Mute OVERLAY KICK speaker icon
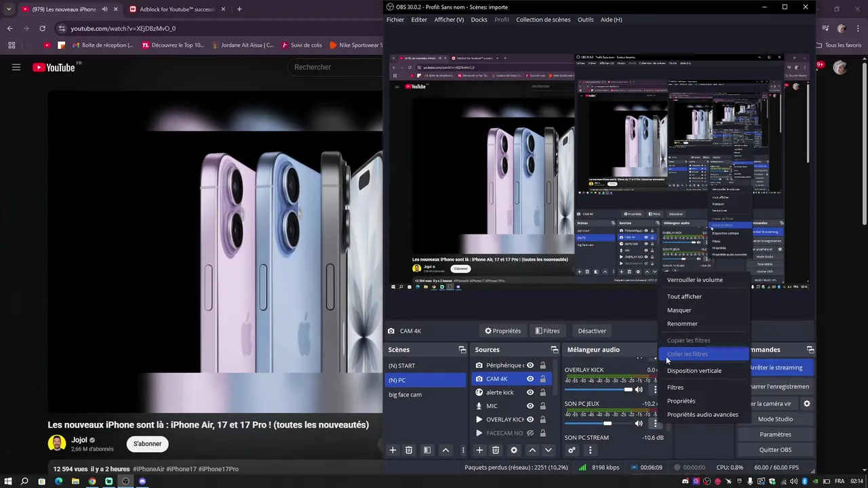868x488 pixels. pos(639,390)
